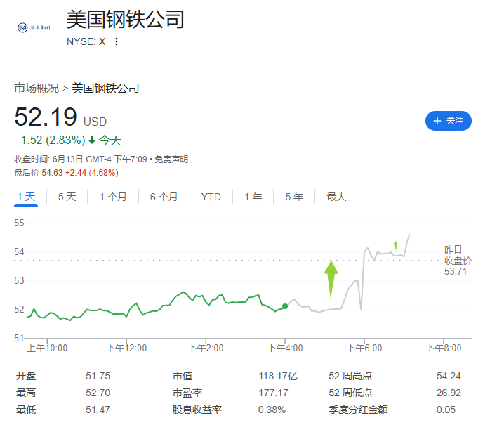Click the U.S. Steel company logo
The width and height of the screenshot is (504, 425).
click(34, 27)
